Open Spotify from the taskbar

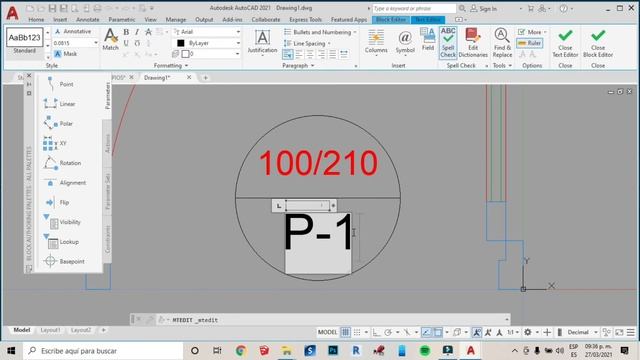click(x=425, y=350)
